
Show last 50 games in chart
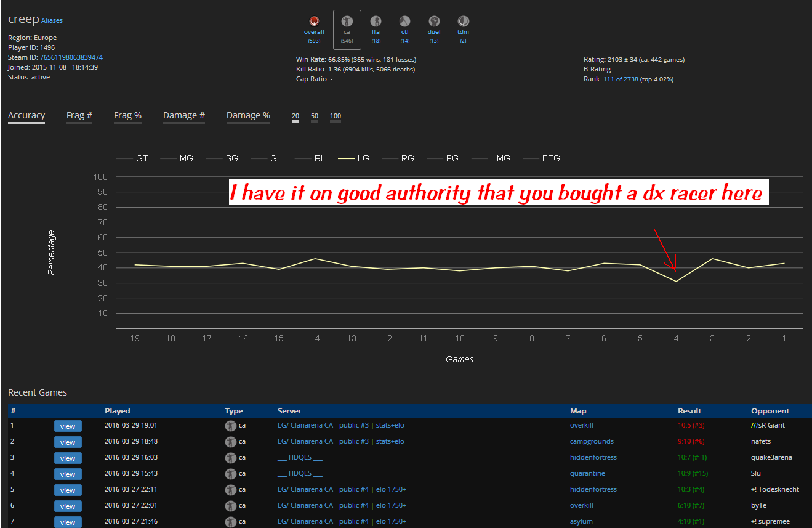pos(314,116)
